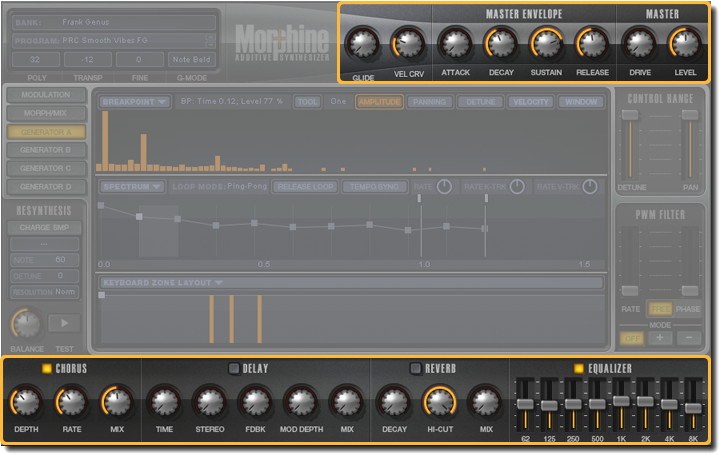This screenshot has width=719, height=455.
Task: Set PWM Filter mode to Off
Action: coord(632,338)
